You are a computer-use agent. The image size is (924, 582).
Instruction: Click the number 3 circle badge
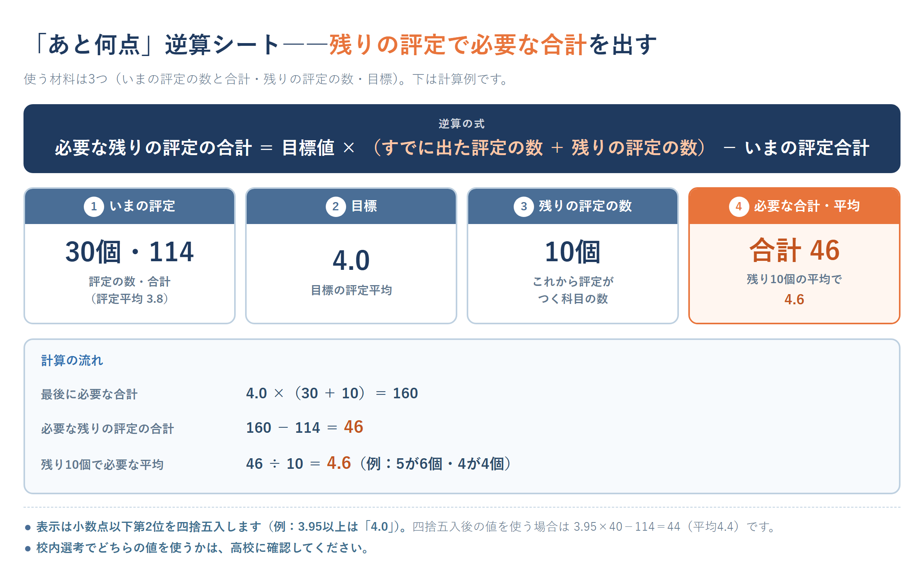tap(523, 206)
